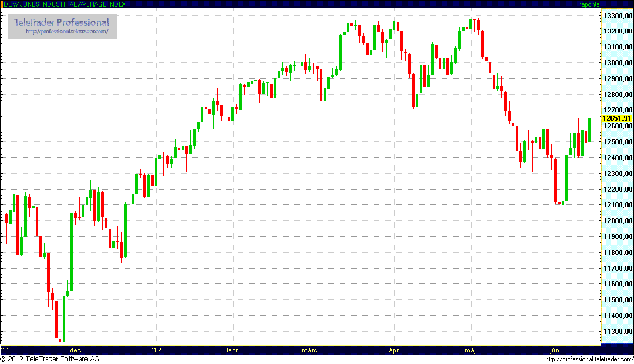Click the 'jún.' date axis label

coord(556,350)
